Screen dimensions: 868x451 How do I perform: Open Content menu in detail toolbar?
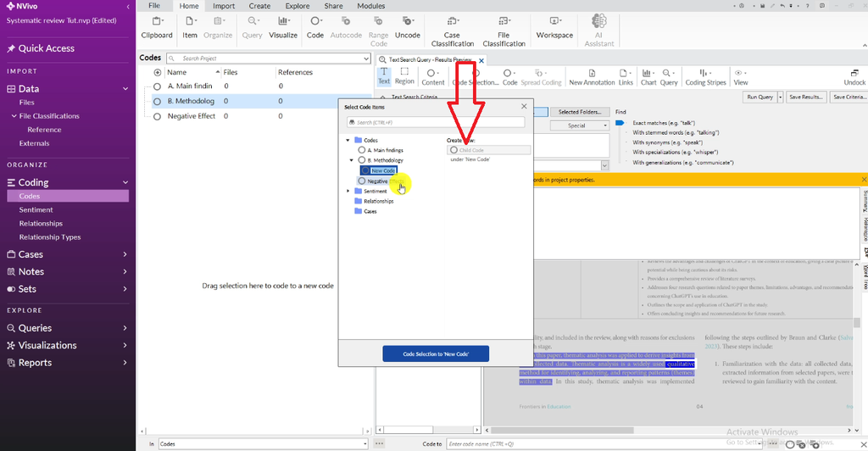tap(433, 77)
